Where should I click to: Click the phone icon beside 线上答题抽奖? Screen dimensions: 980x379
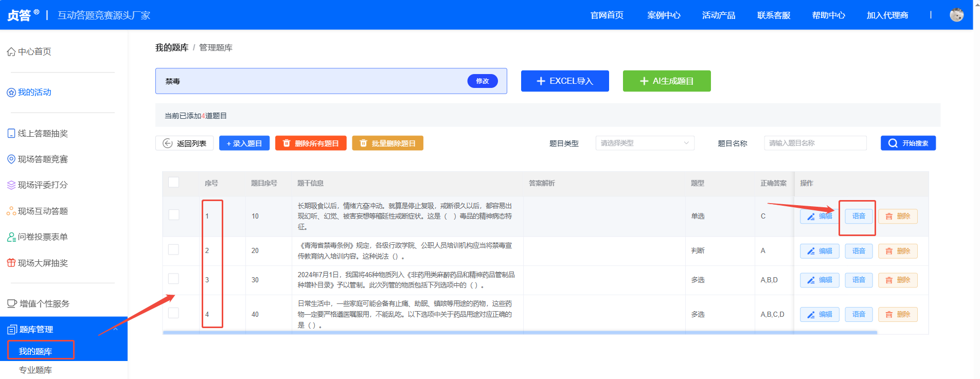[11, 133]
